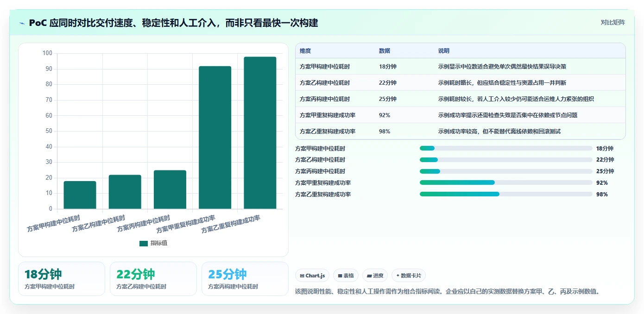The width and height of the screenshot is (644, 314).
Task: Click the description starting 示例耗时较长
Action: [516, 99]
